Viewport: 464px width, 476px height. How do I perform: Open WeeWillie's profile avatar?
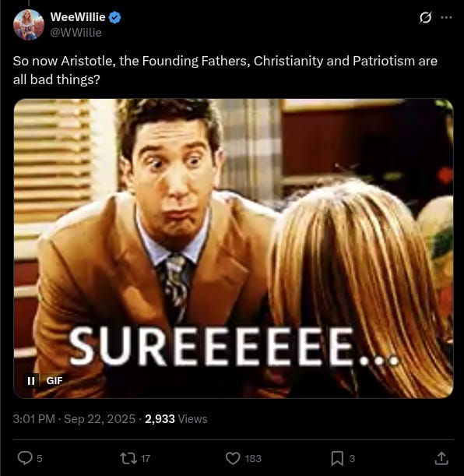pyautogui.click(x=29, y=25)
